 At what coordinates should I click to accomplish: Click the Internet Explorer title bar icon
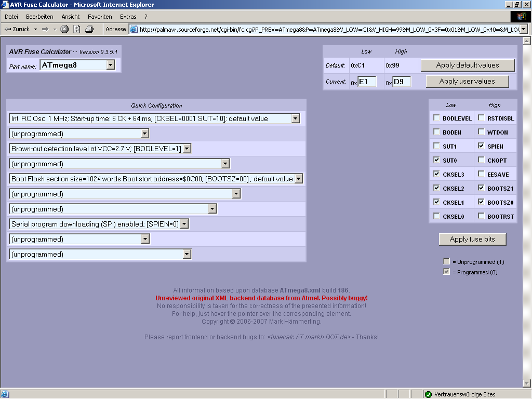coord(5,4)
